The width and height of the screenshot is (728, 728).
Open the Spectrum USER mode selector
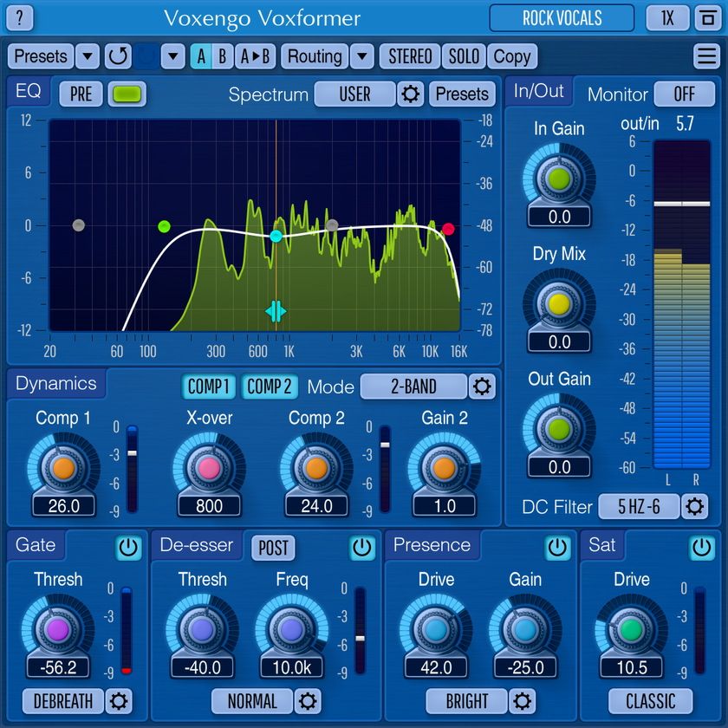[x=354, y=94]
